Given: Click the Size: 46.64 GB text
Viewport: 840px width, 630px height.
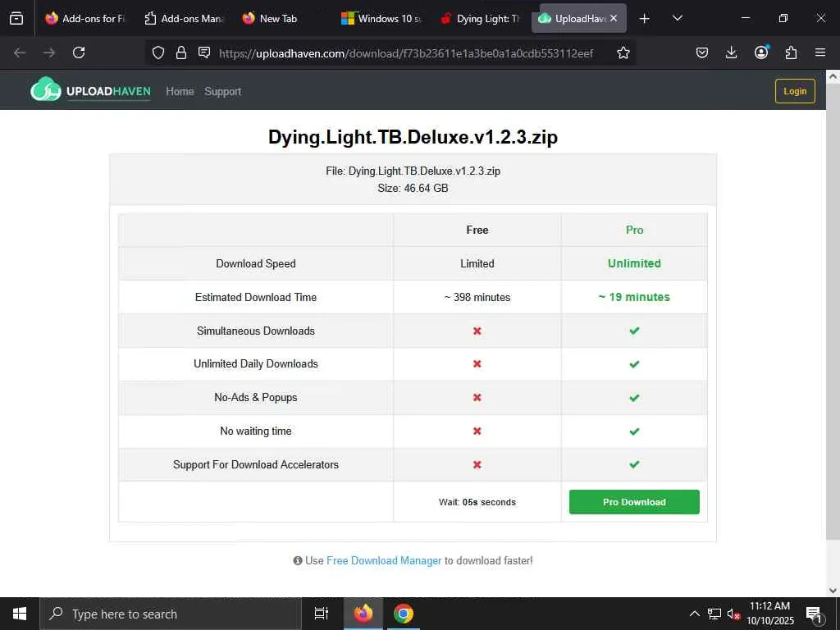Looking at the screenshot, I should pyautogui.click(x=413, y=188).
